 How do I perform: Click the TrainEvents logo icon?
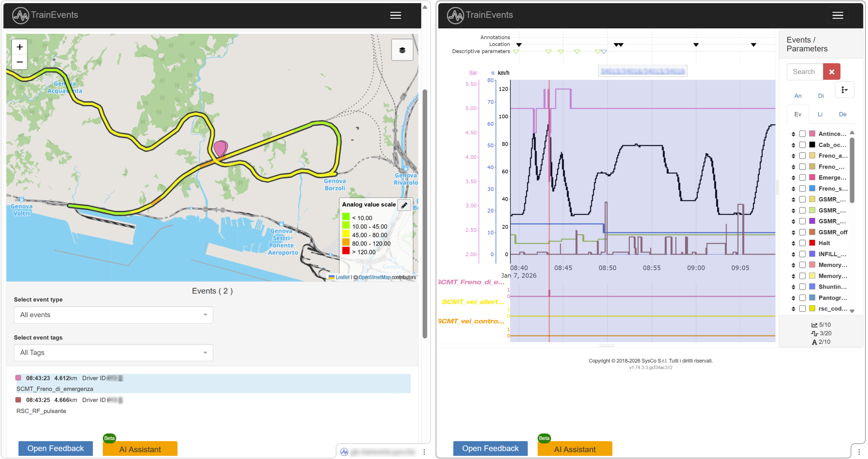coord(20,15)
